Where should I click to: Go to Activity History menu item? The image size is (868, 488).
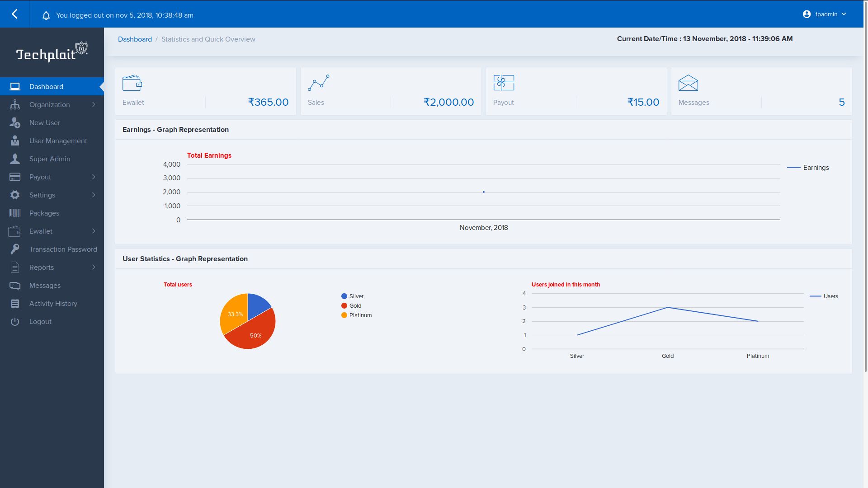coord(53,303)
